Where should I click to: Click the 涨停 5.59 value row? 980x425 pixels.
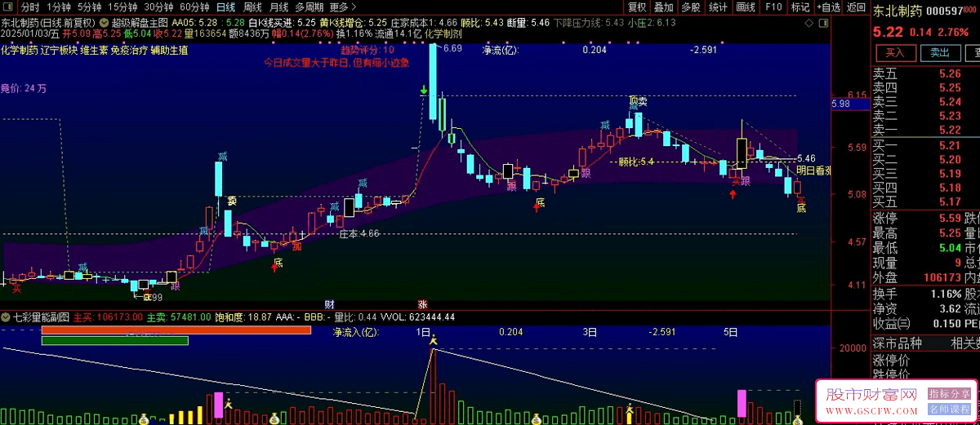pyautogui.click(x=918, y=218)
